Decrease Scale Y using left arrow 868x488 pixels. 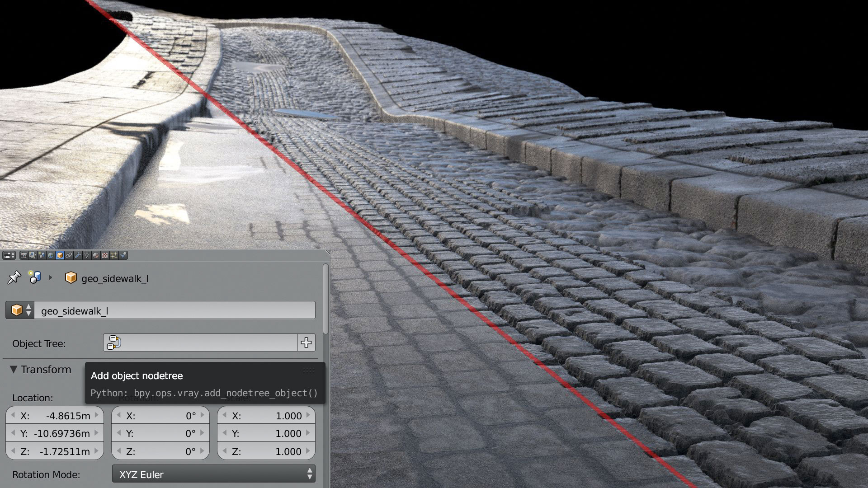tap(224, 433)
